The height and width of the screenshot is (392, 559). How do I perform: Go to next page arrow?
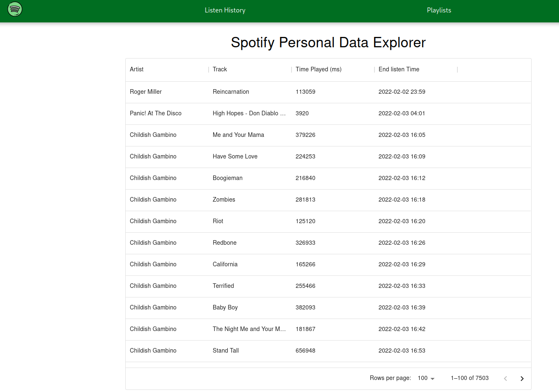click(x=522, y=378)
